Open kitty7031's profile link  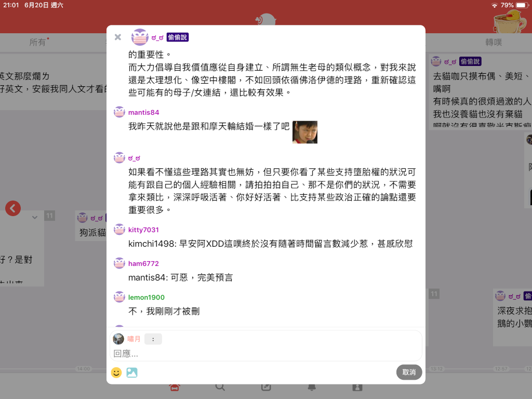pyautogui.click(x=143, y=230)
